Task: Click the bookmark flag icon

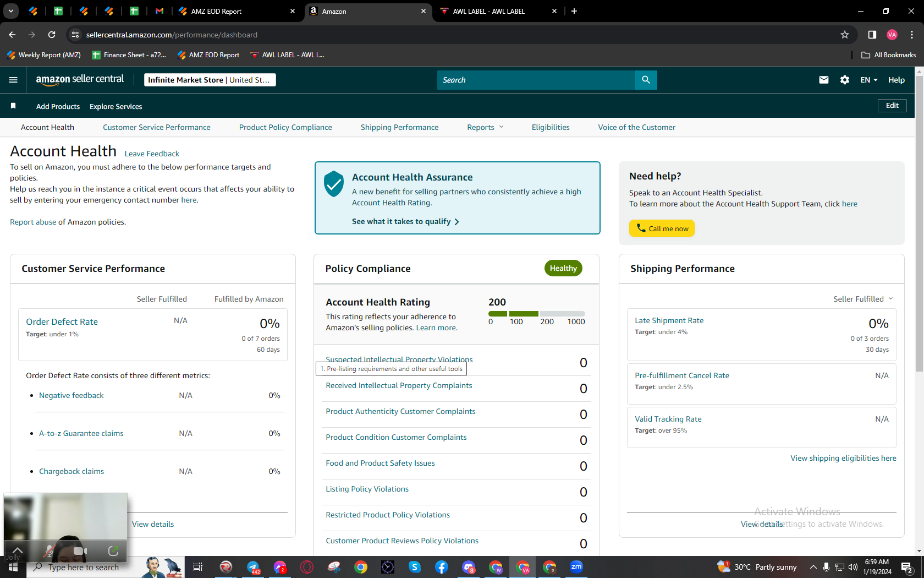Action: (13, 106)
